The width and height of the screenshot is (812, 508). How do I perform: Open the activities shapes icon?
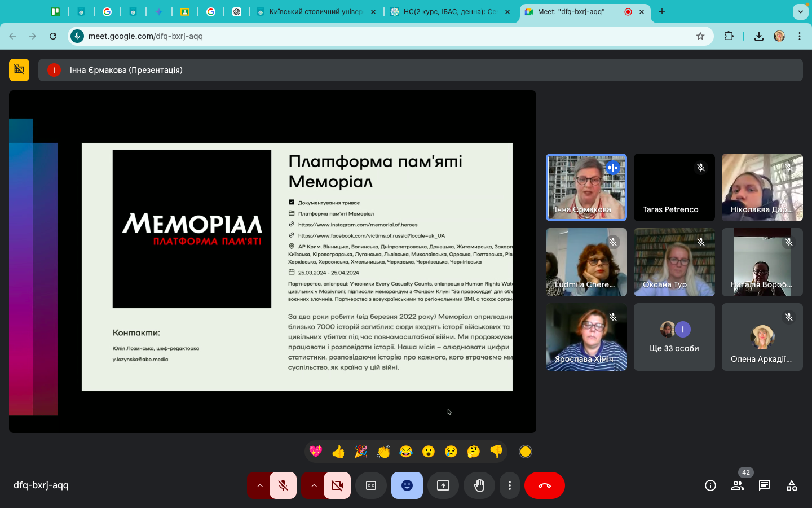coord(792,485)
